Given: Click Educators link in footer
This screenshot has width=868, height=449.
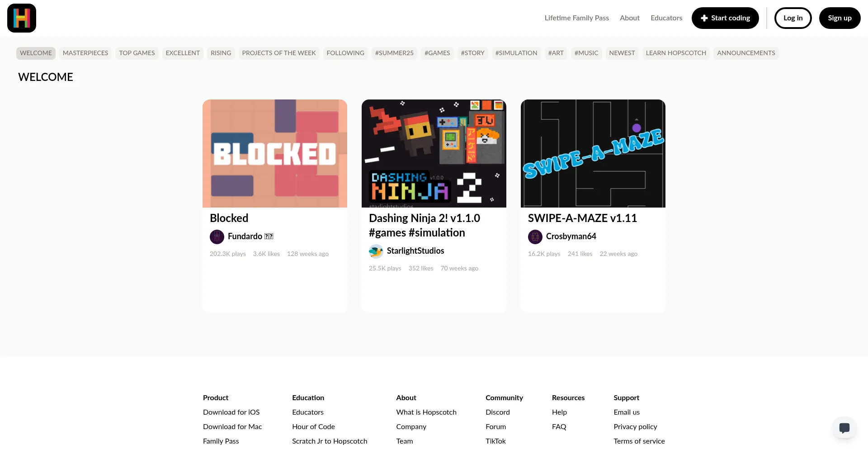Looking at the screenshot, I should [x=308, y=412].
